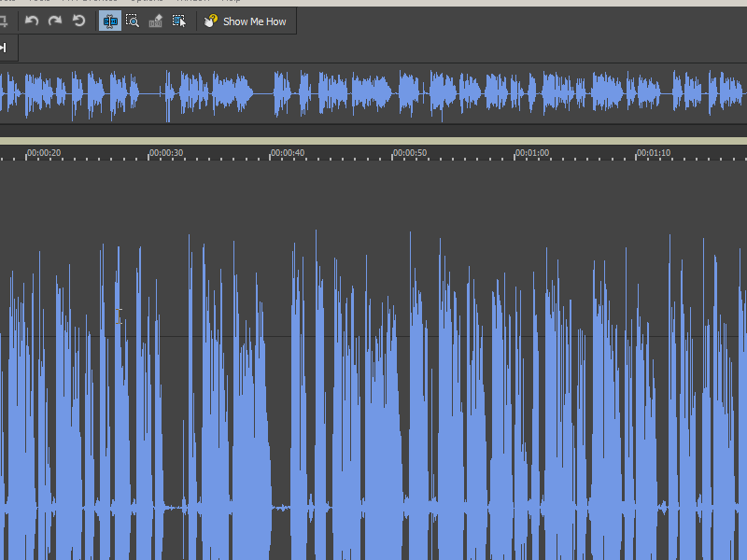The height and width of the screenshot is (560, 747).
Task: Select the Edit tool
Action: [x=110, y=21]
